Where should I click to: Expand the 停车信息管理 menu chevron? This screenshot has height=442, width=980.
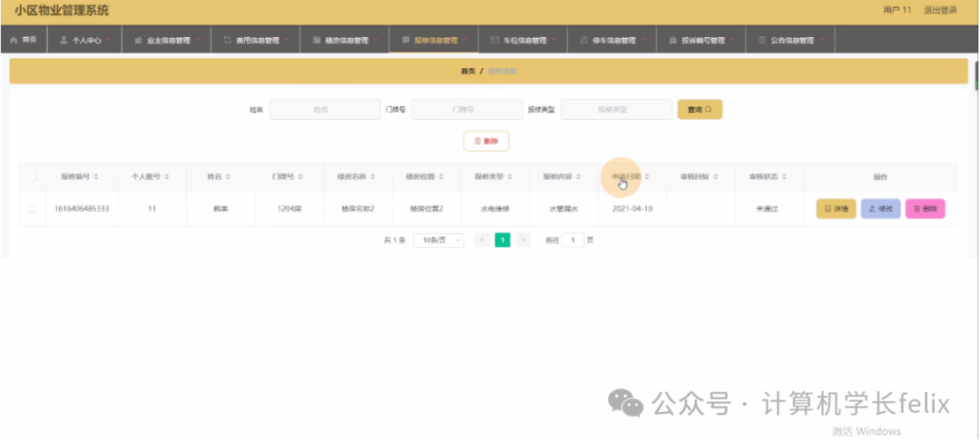pos(643,40)
